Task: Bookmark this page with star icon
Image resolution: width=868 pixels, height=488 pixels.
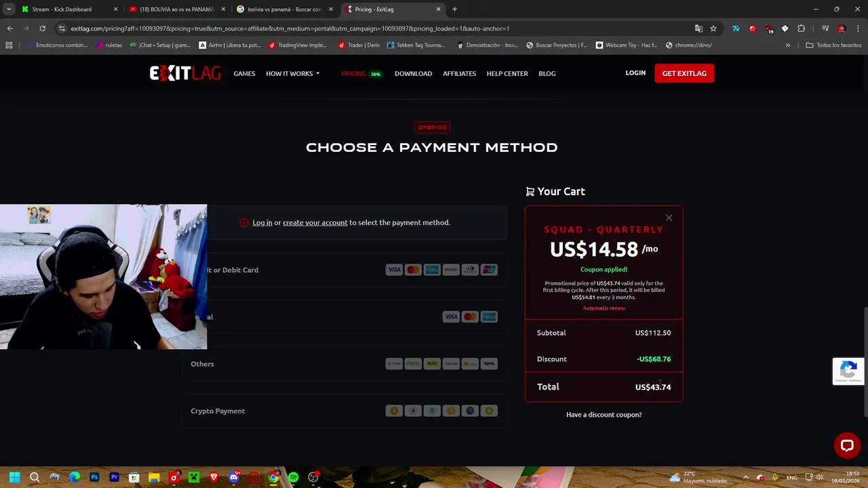Action: pyautogui.click(x=713, y=28)
